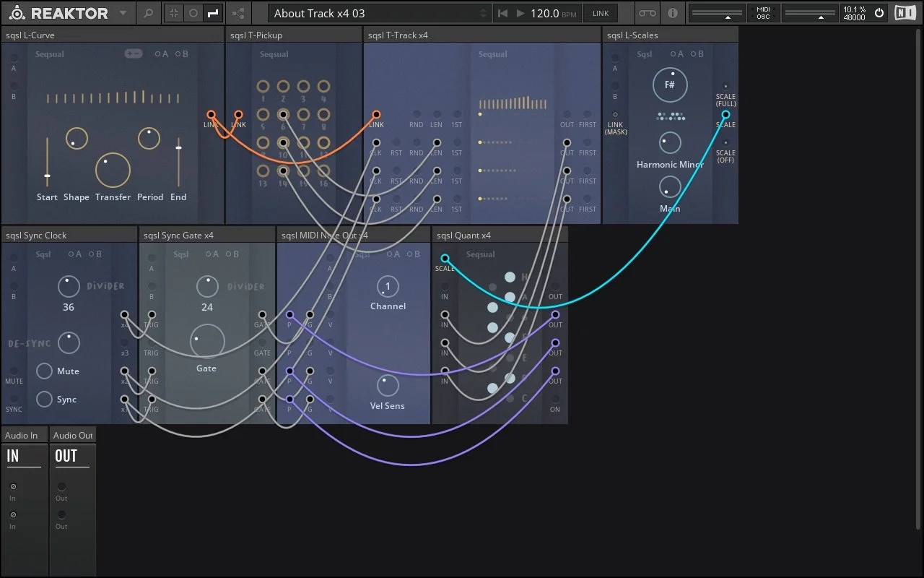Click pickup jack 4 in T-Pickup
The height and width of the screenshot is (578, 924).
pos(323,86)
